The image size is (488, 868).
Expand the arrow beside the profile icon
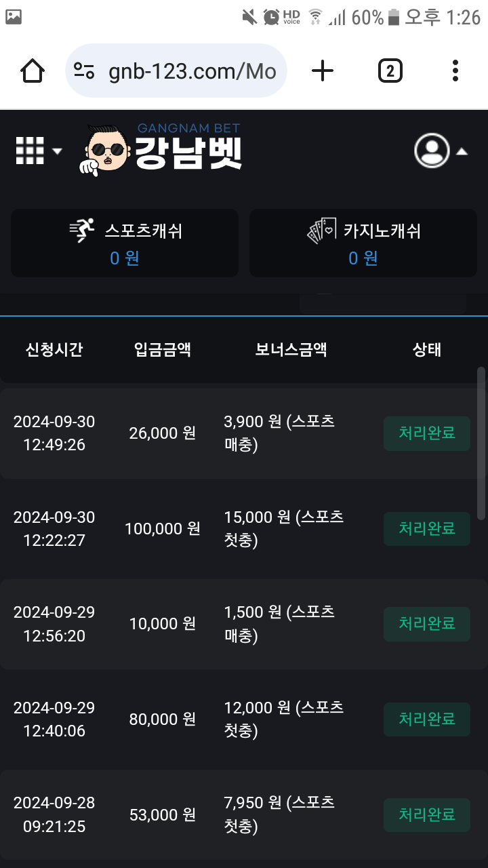pyautogui.click(x=462, y=151)
